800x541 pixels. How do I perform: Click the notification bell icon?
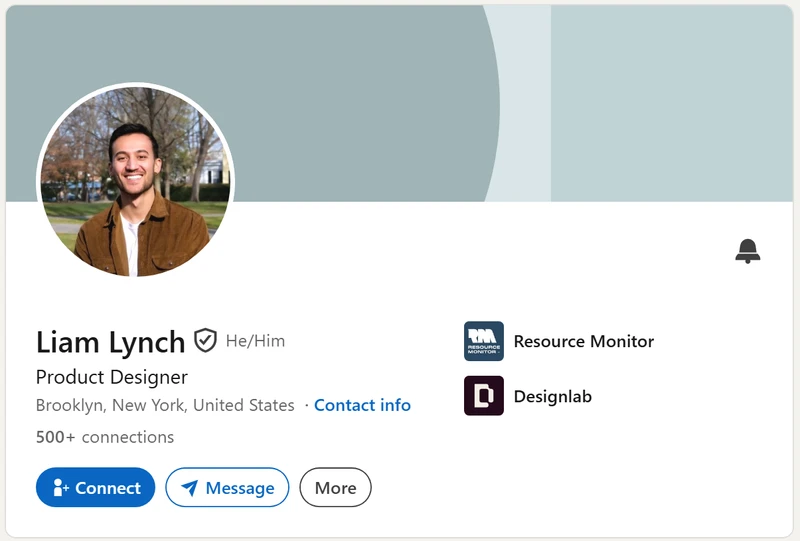tap(747, 251)
